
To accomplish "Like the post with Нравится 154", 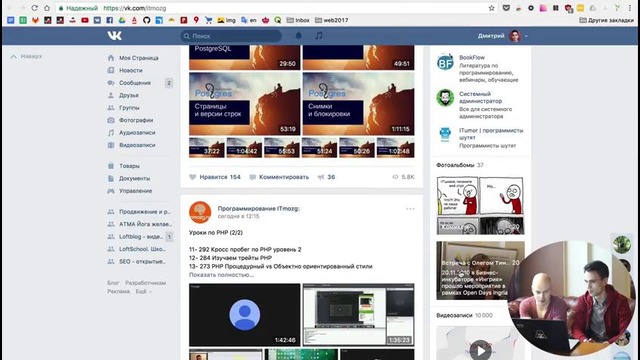I will pos(215,177).
